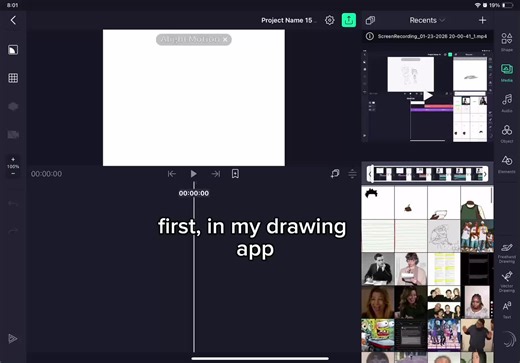Jump to the end of the timeline
The image size is (520, 363).
coord(216,174)
